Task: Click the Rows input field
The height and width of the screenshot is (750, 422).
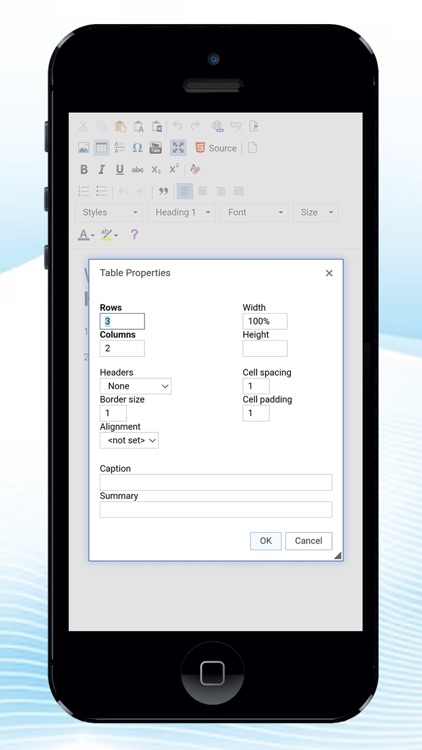Action: tap(122, 321)
